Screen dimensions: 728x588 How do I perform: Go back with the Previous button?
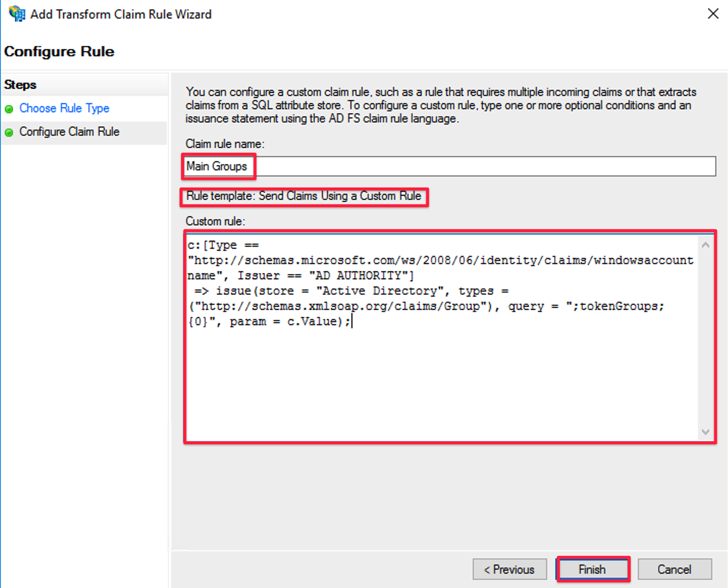coord(509,569)
